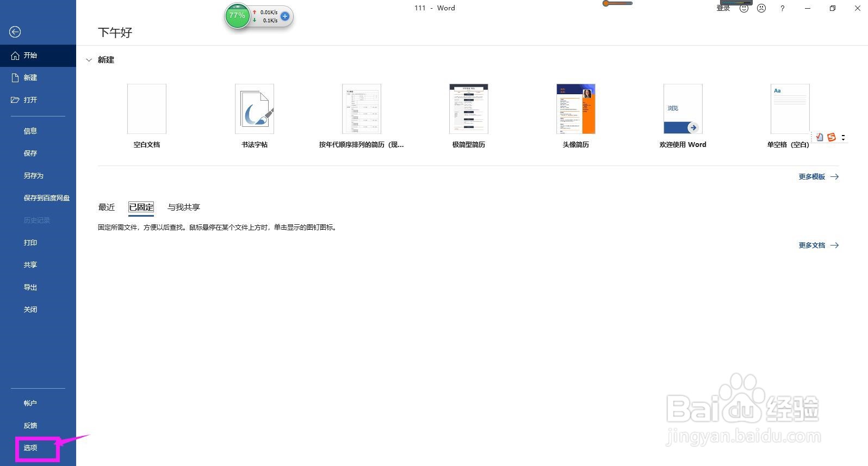Click 登录 to sign in
This screenshot has width=868, height=466.
coord(723,8)
